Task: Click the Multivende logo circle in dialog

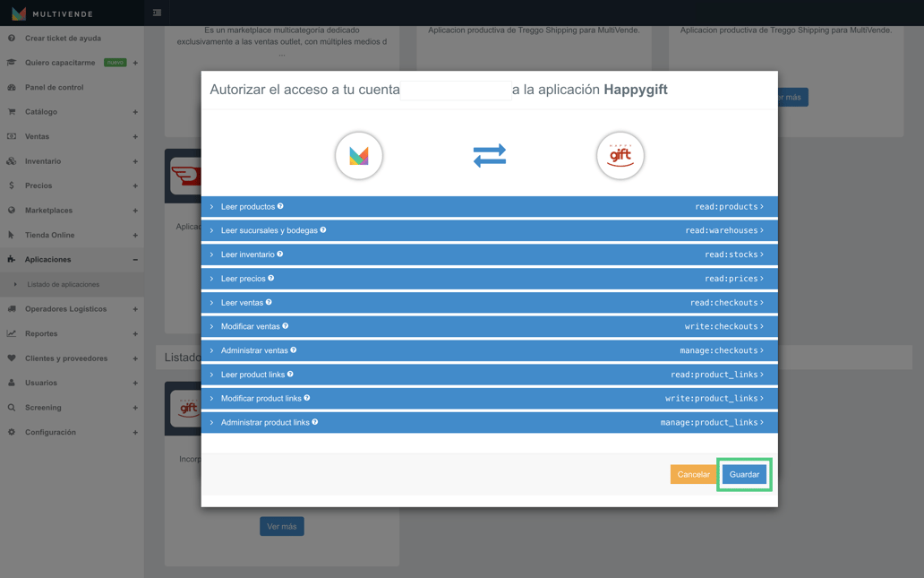Action: [359, 156]
